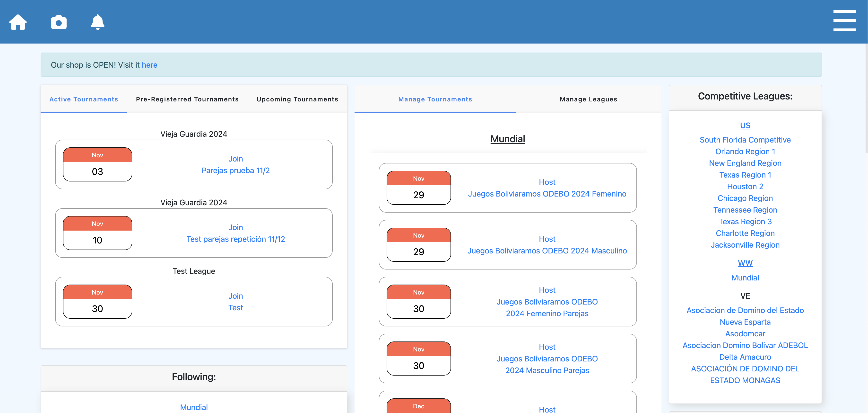868x413 pixels.
Task: Open Asodomcar league link
Action: [745, 334]
